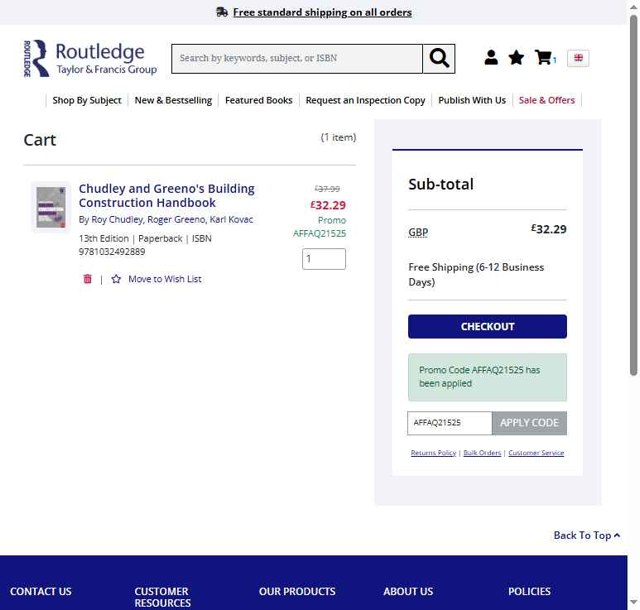The image size is (640, 610).
Task: Click the 'Promo Code AFFAQ21525 has been applied' message
Action: [x=487, y=377]
